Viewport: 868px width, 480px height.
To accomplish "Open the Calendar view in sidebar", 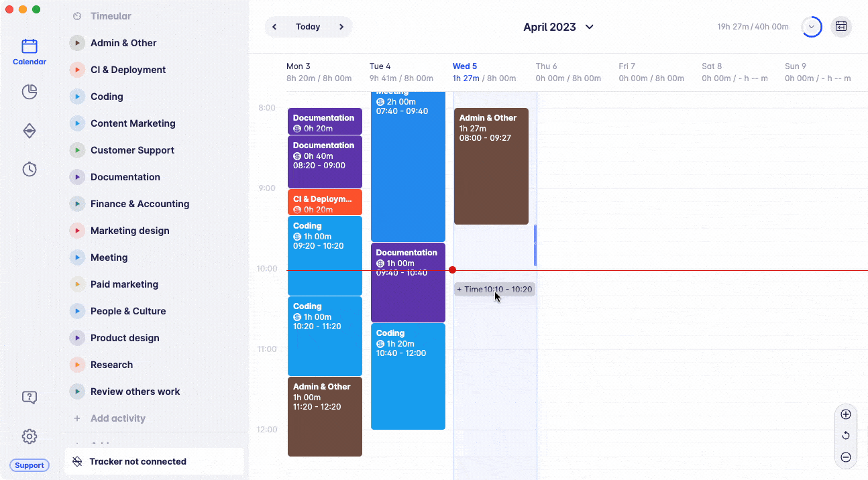I will click(x=30, y=52).
